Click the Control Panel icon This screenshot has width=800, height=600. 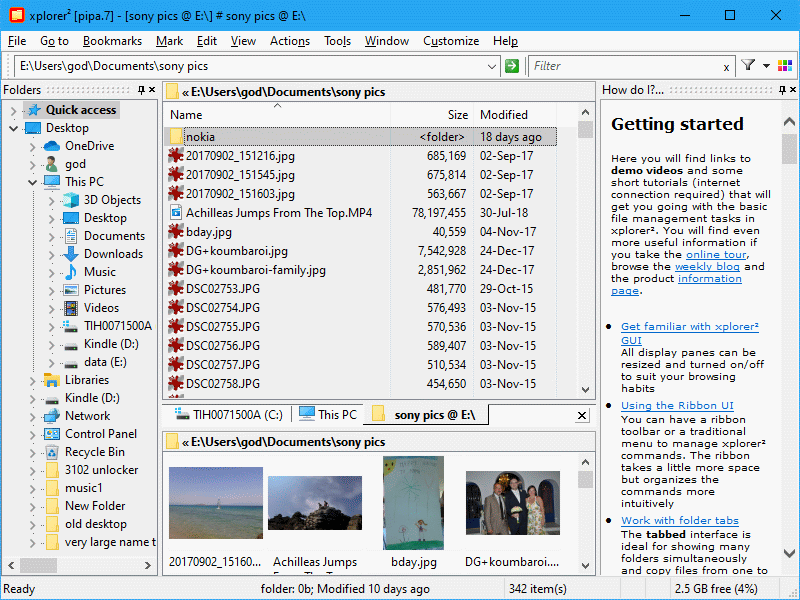point(52,434)
